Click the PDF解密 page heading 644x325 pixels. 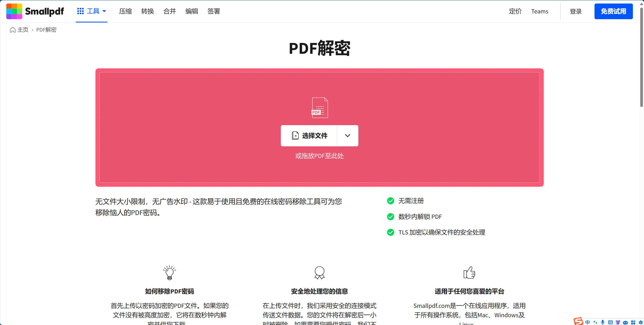point(319,48)
